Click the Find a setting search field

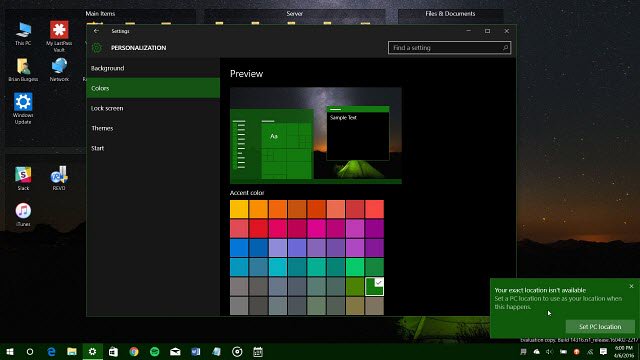(449, 48)
